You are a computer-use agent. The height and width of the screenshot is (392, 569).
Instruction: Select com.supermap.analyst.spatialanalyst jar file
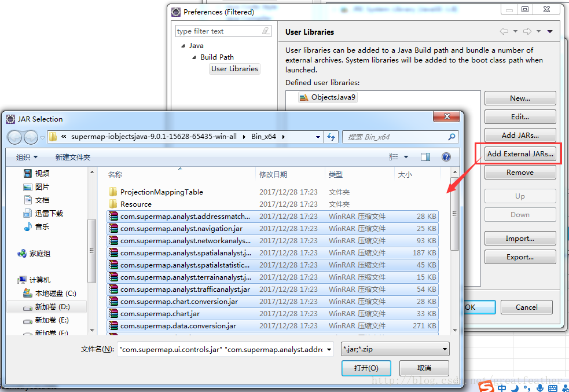pyautogui.click(x=273, y=253)
